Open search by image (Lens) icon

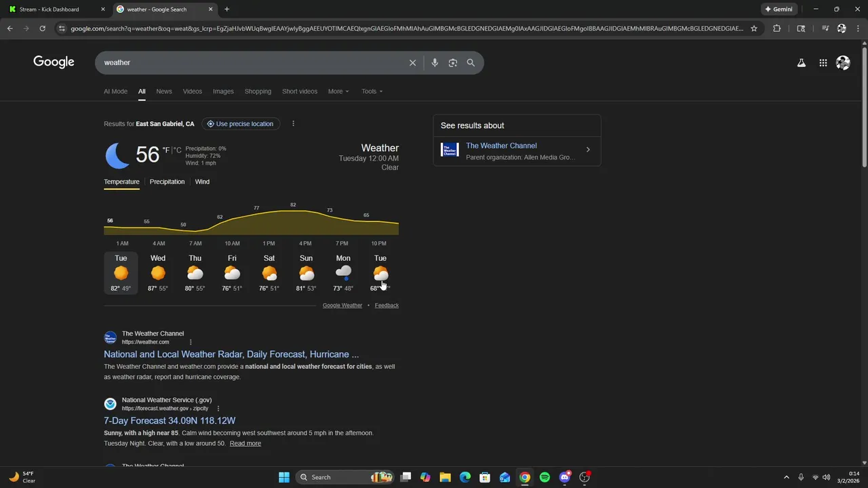453,62
